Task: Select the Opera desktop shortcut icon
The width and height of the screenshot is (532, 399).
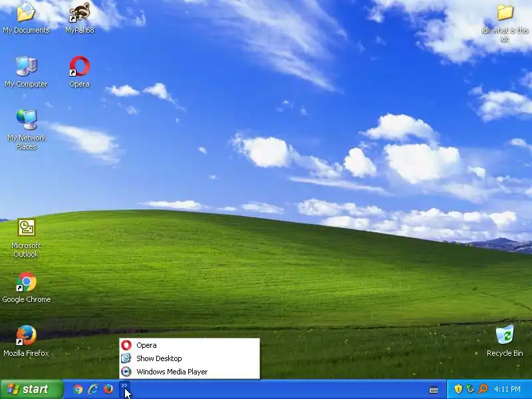Action: [79, 72]
